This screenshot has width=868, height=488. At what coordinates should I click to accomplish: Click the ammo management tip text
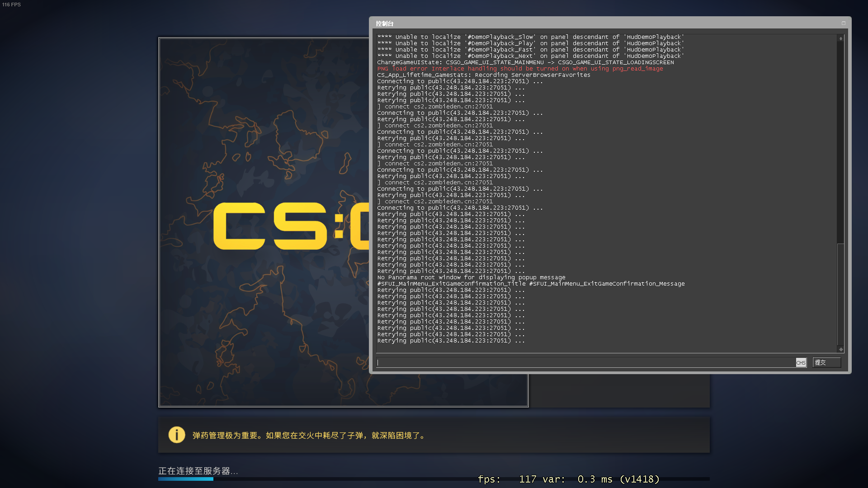[x=309, y=436]
